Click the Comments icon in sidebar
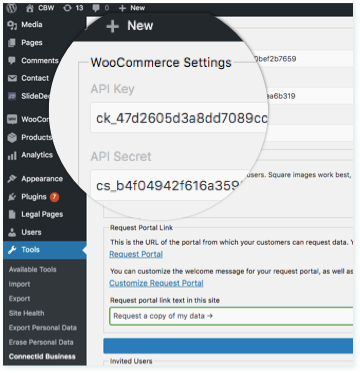Image resolution: width=360 pixels, height=373 pixels. [12, 61]
